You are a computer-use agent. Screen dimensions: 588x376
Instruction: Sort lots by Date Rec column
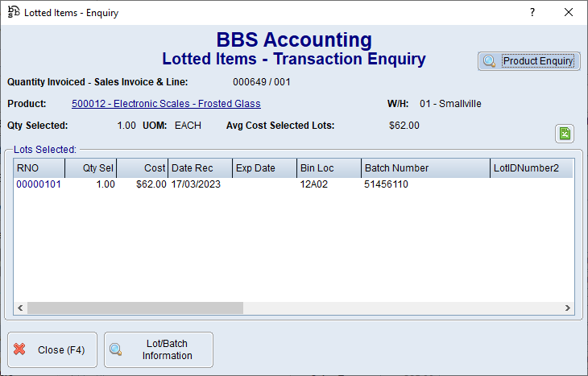coord(200,168)
